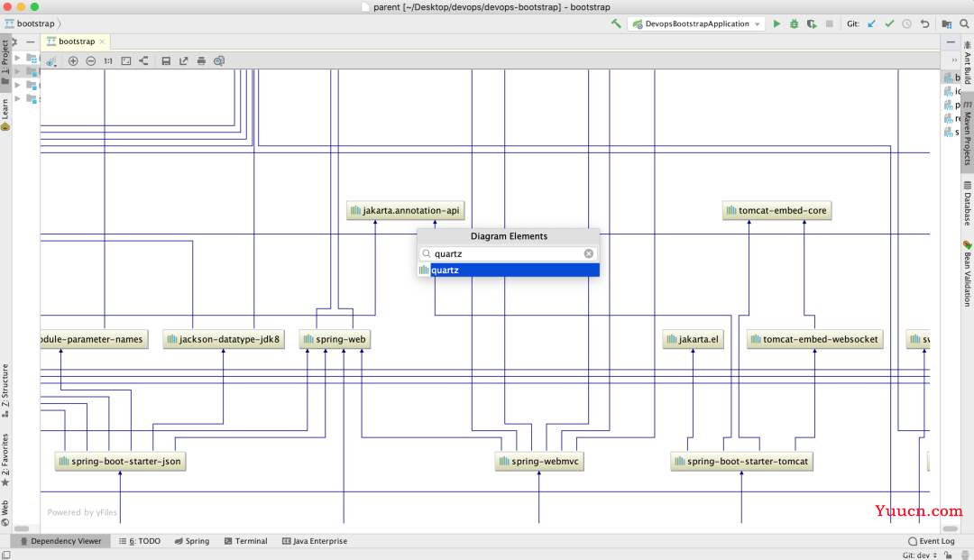The width and height of the screenshot is (974, 560).
Task: Open the Database side tab
Action: point(967,204)
